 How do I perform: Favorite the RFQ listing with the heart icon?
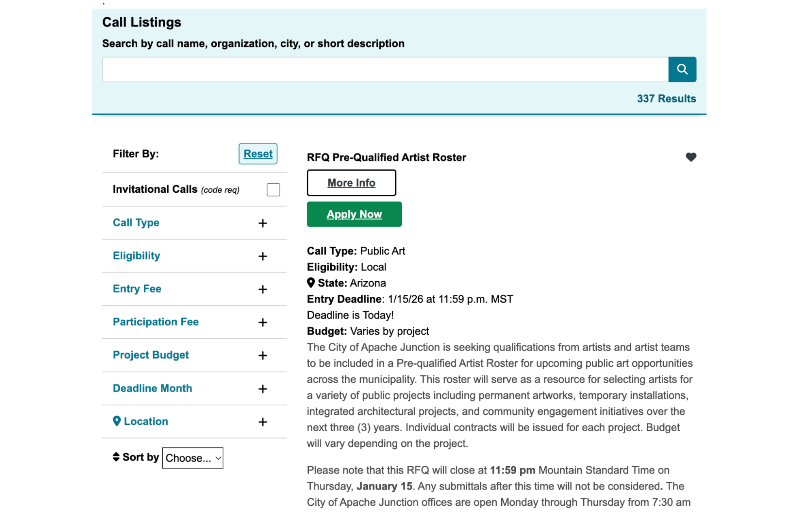click(x=691, y=157)
